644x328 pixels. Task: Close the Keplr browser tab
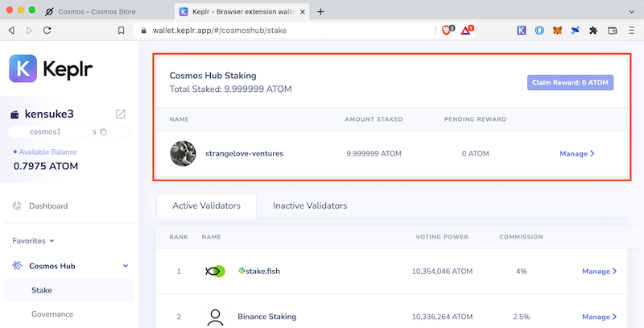303,11
